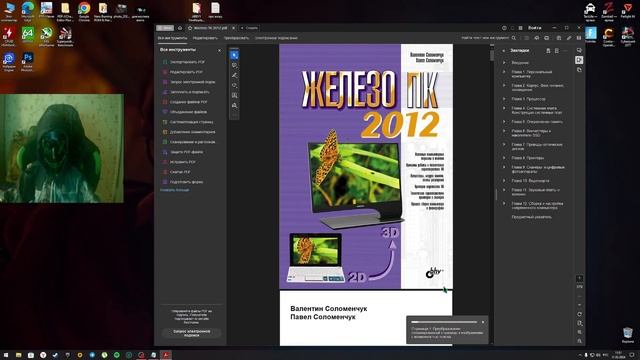The height and width of the screenshot is (360, 640).
Task: Open Предметный указатель bookmark
Action: [x=531, y=217]
